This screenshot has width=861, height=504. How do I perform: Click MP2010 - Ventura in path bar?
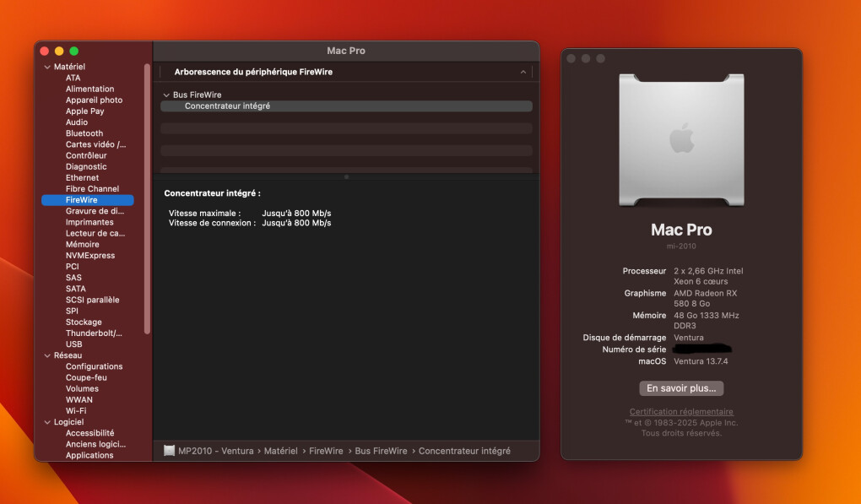pyautogui.click(x=216, y=451)
